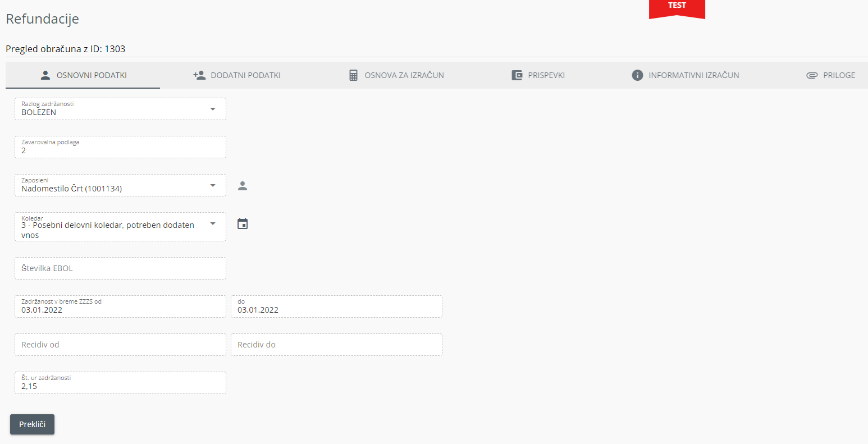The image size is (868, 444).
Task: Click the Recidiv do field
Action: point(336,345)
